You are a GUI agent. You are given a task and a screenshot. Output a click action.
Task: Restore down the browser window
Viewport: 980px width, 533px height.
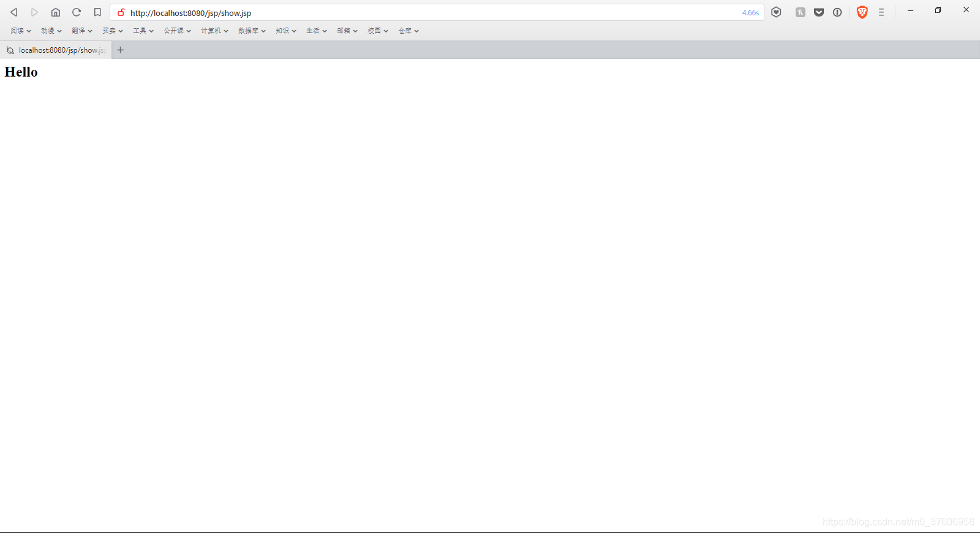(x=938, y=10)
